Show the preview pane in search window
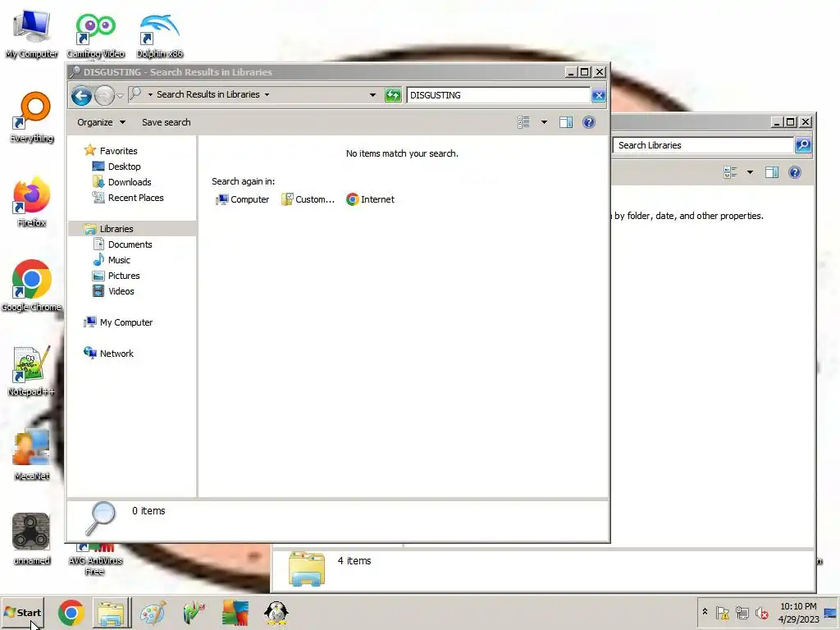 [x=566, y=122]
